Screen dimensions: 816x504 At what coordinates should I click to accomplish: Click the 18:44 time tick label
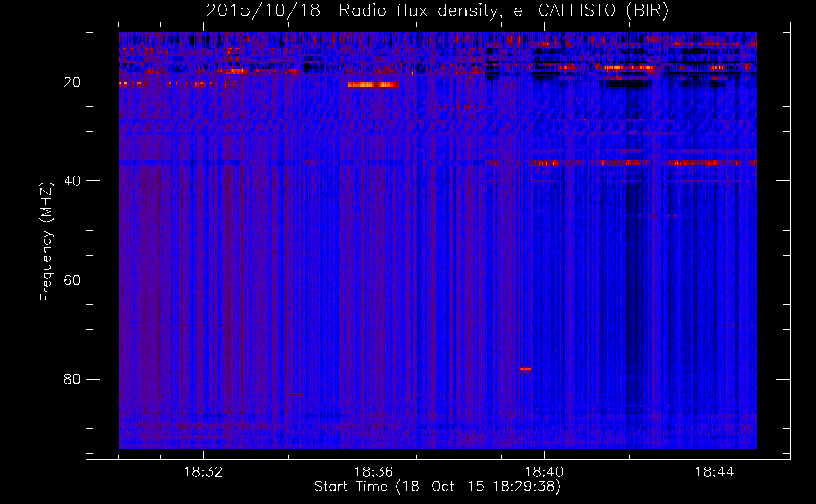point(715,472)
